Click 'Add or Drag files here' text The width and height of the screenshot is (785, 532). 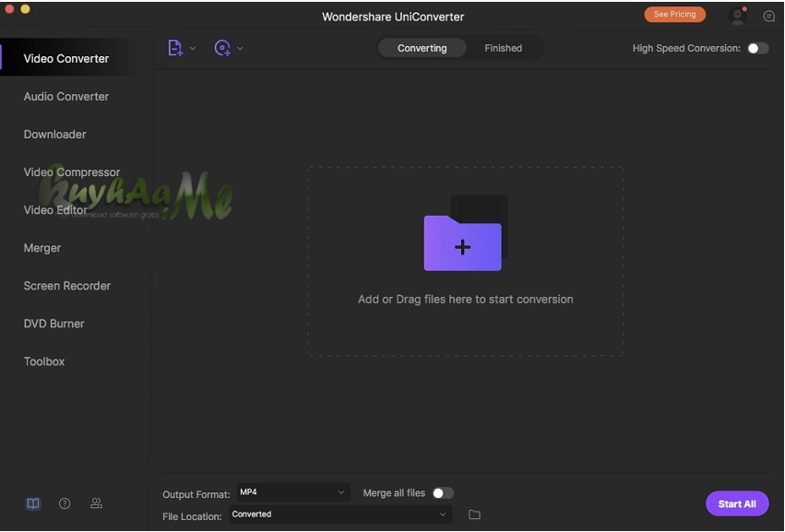point(466,300)
